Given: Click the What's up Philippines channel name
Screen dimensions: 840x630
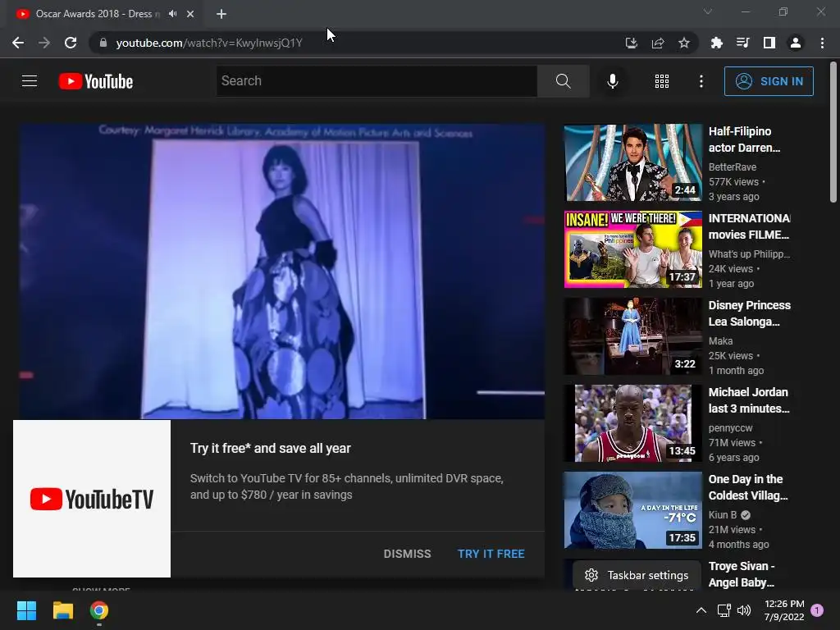Looking at the screenshot, I should tap(749, 254).
